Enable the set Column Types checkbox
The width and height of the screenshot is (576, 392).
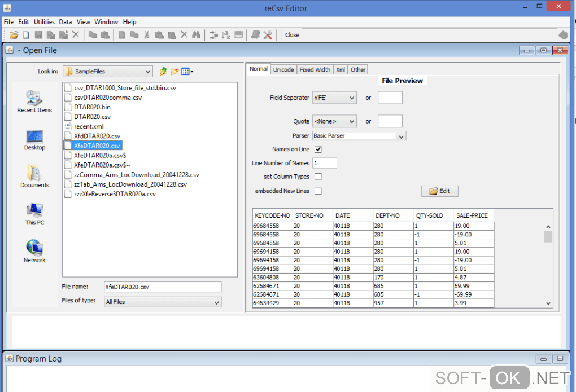(318, 177)
